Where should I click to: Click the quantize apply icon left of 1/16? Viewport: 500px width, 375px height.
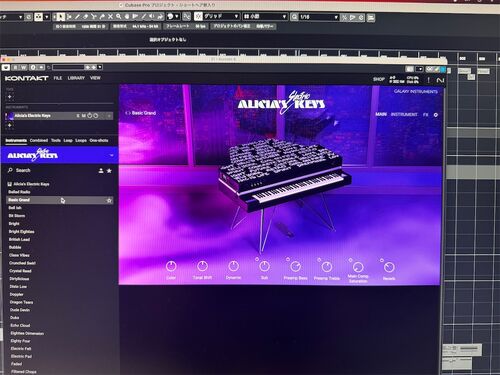click(x=294, y=17)
